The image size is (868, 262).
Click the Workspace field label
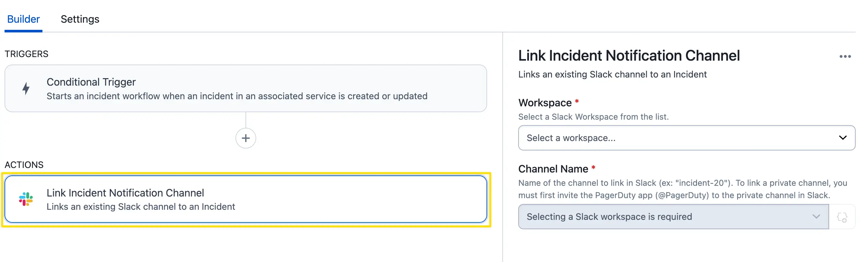tap(545, 102)
